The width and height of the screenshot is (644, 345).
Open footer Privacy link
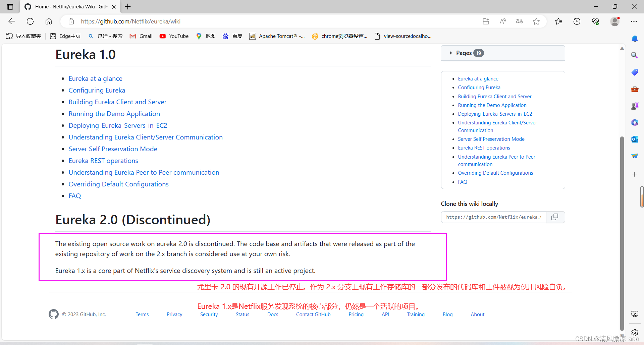[174, 314]
